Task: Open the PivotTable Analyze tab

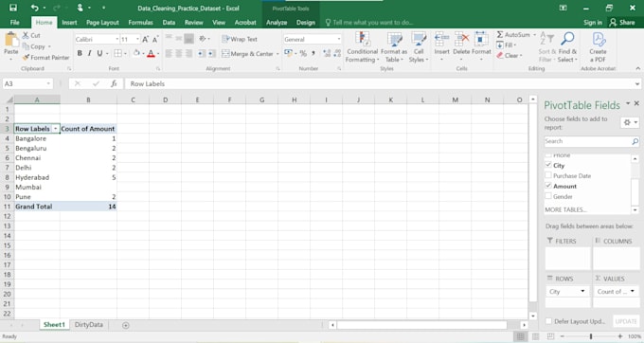Action: click(x=277, y=23)
